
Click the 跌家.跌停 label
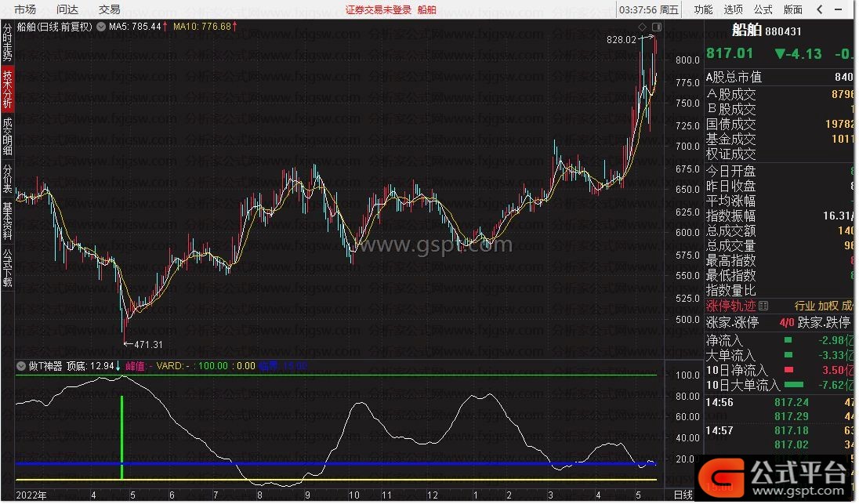click(x=824, y=322)
